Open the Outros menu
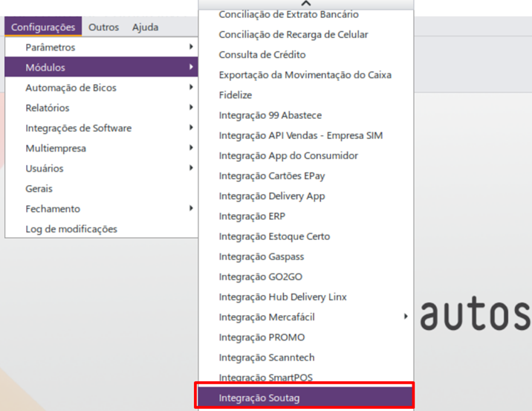Image resolution: width=532 pixels, height=411 pixels. (x=103, y=27)
